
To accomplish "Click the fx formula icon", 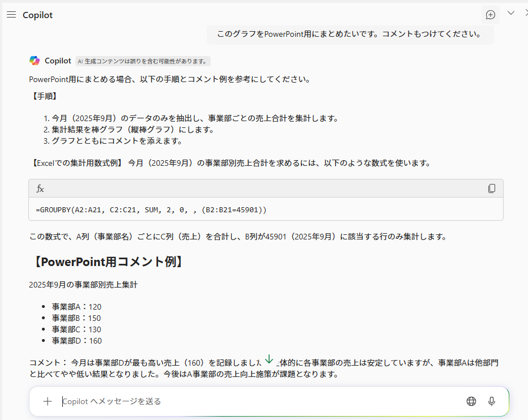I will pos(40,188).
